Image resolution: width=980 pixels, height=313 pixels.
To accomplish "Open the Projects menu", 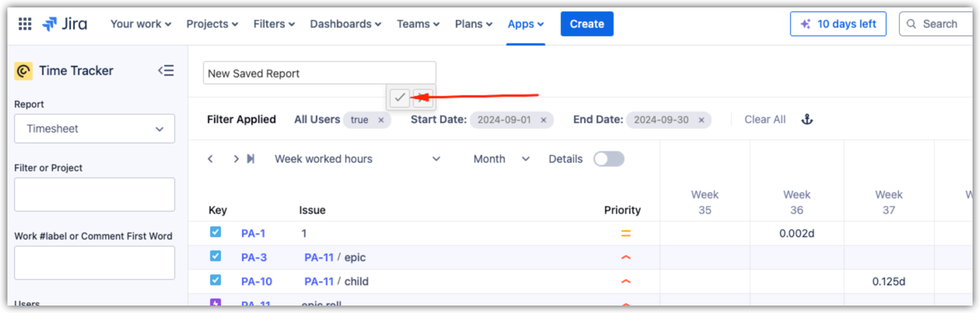I will (212, 24).
